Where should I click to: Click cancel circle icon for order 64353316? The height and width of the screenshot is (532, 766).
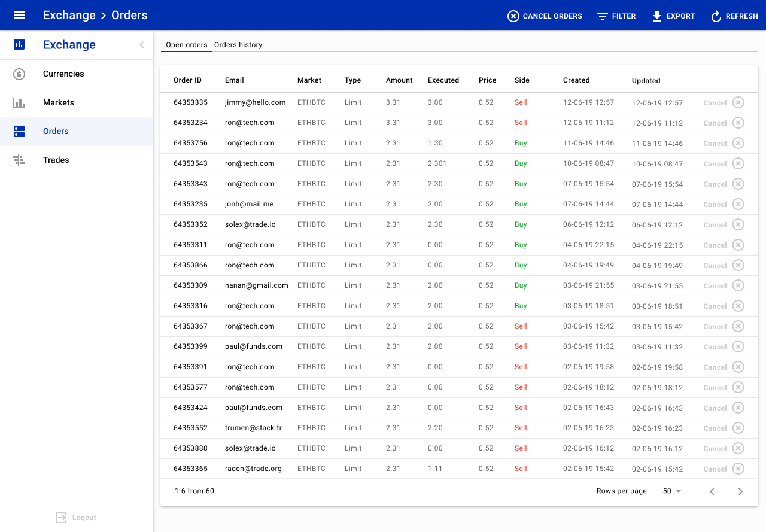(x=738, y=306)
